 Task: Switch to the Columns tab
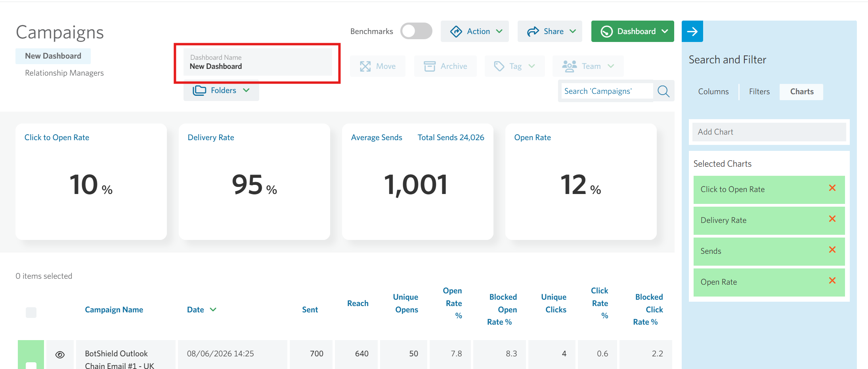click(713, 91)
